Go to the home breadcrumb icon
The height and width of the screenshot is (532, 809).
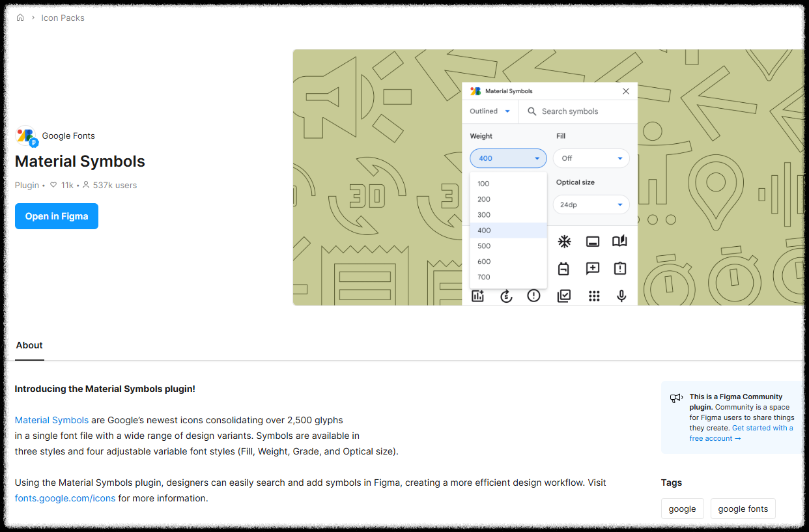[x=20, y=18]
